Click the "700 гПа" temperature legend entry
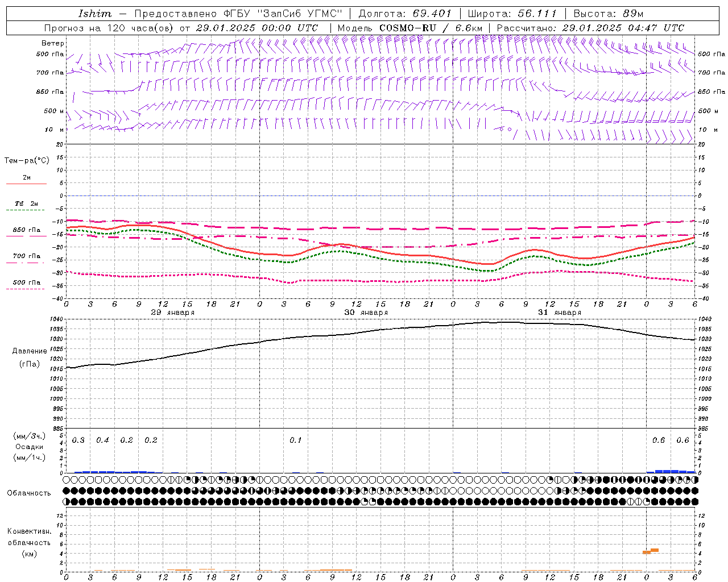 point(26,256)
